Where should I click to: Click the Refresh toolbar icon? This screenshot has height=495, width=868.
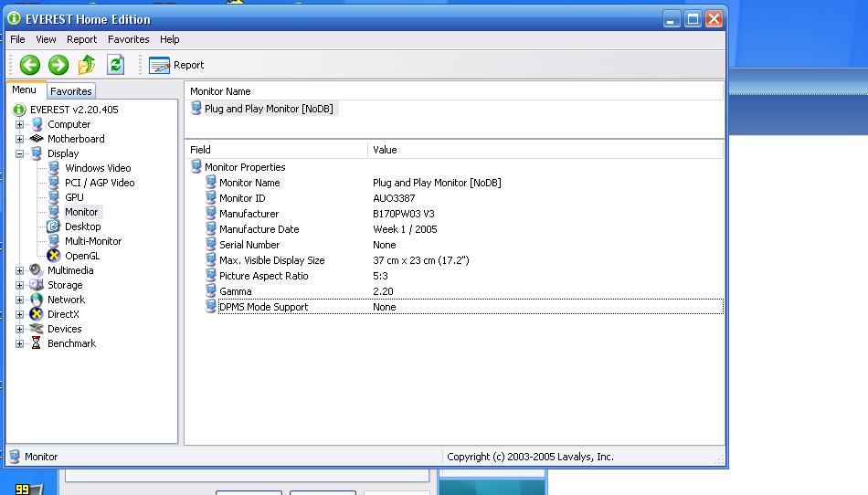point(115,65)
